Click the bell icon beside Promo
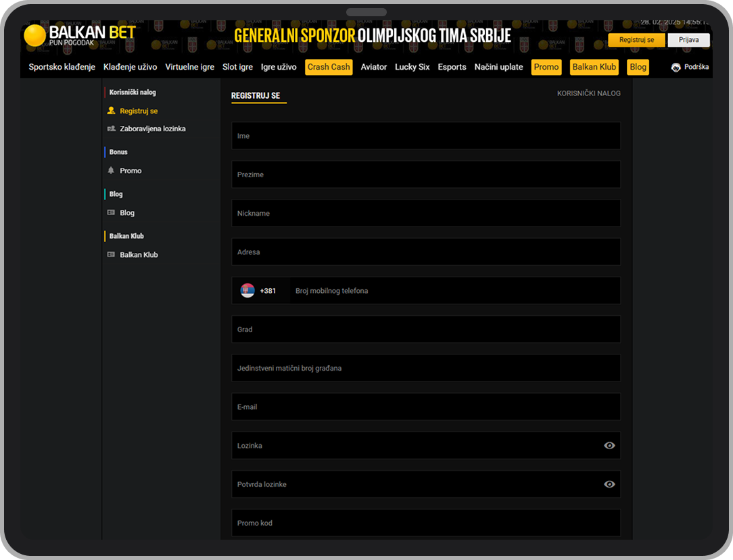The image size is (733, 560). click(x=111, y=170)
